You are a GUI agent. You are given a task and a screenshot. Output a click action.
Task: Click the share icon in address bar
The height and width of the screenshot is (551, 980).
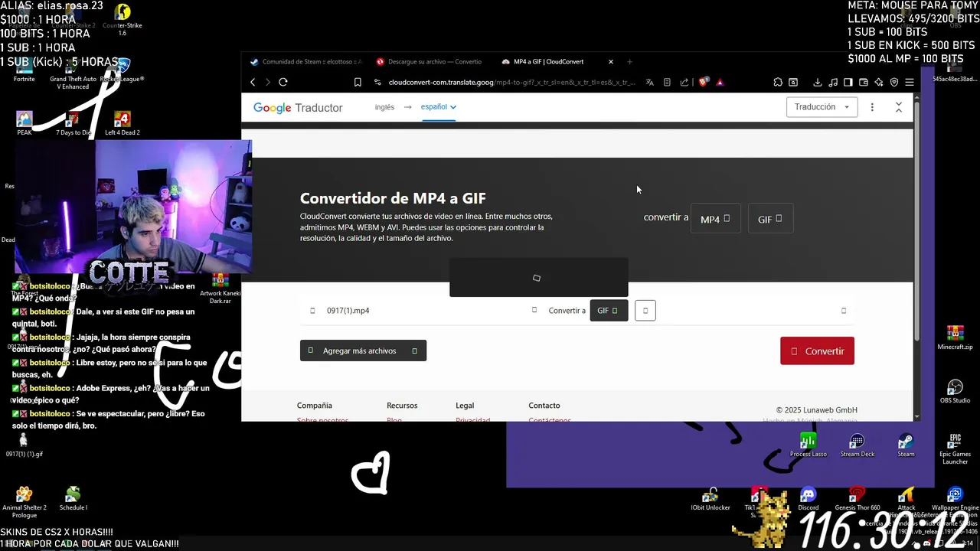(x=684, y=82)
